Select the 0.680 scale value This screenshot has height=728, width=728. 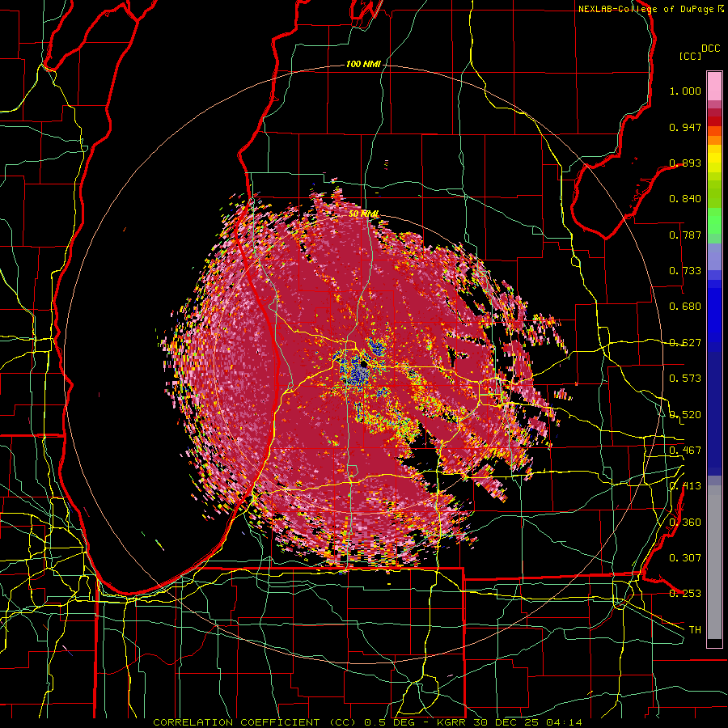685,307
